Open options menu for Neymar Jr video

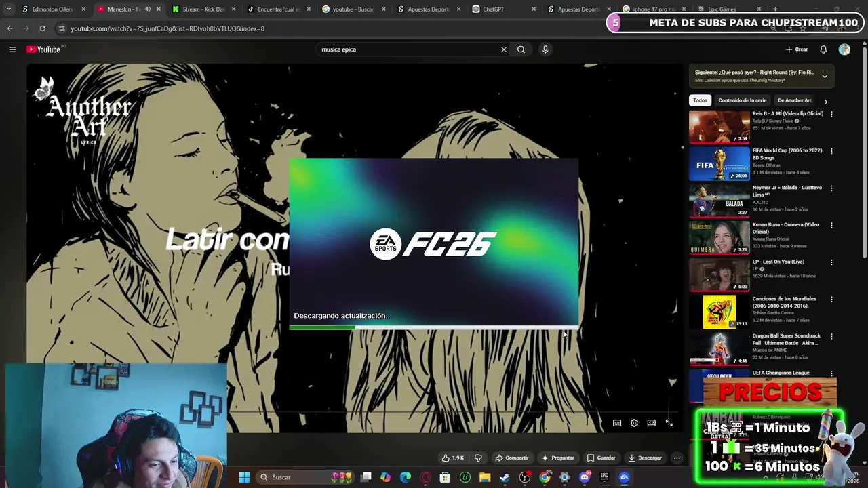click(x=831, y=188)
